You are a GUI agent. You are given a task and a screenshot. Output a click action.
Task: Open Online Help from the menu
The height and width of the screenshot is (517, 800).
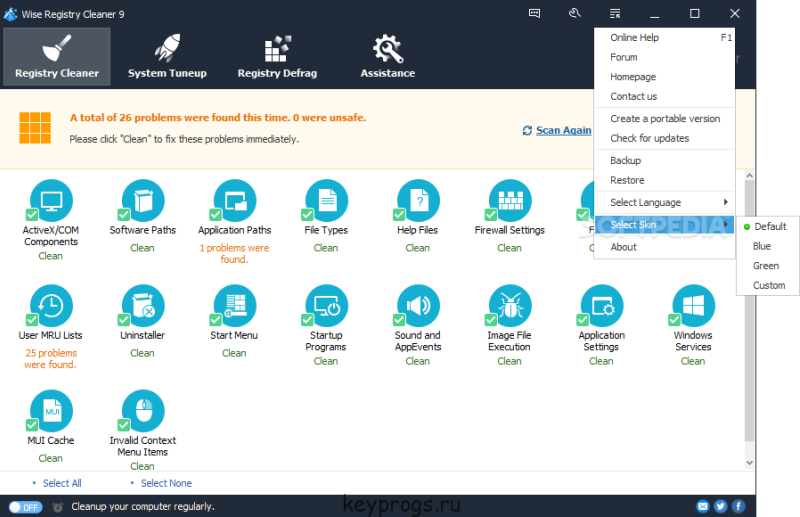pos(664,37)
